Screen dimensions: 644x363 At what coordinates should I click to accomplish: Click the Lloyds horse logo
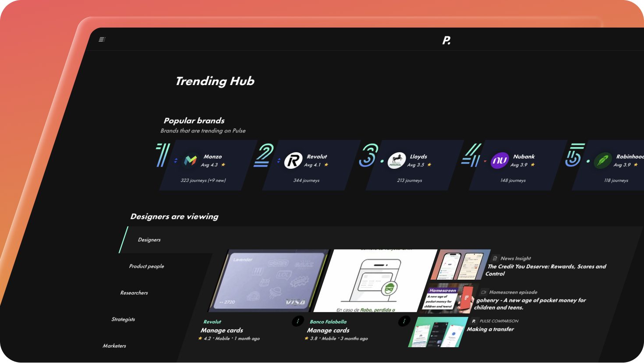pos(397,160)
